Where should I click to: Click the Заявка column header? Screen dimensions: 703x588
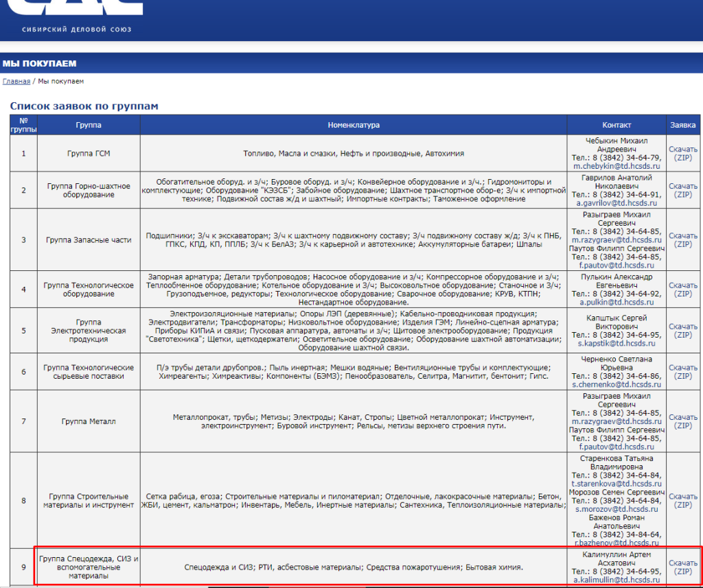683,125
